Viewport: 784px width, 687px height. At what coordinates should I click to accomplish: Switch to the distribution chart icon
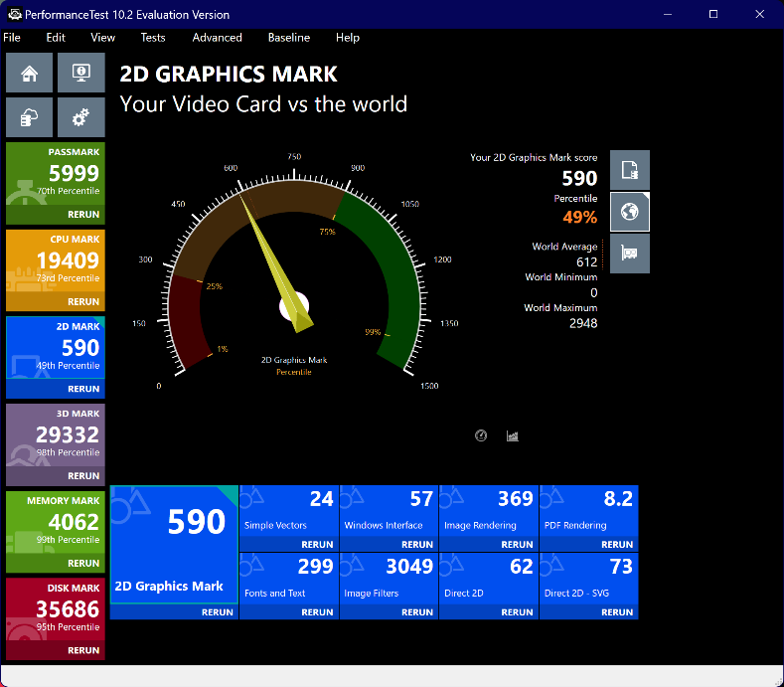tap(513, 435)
